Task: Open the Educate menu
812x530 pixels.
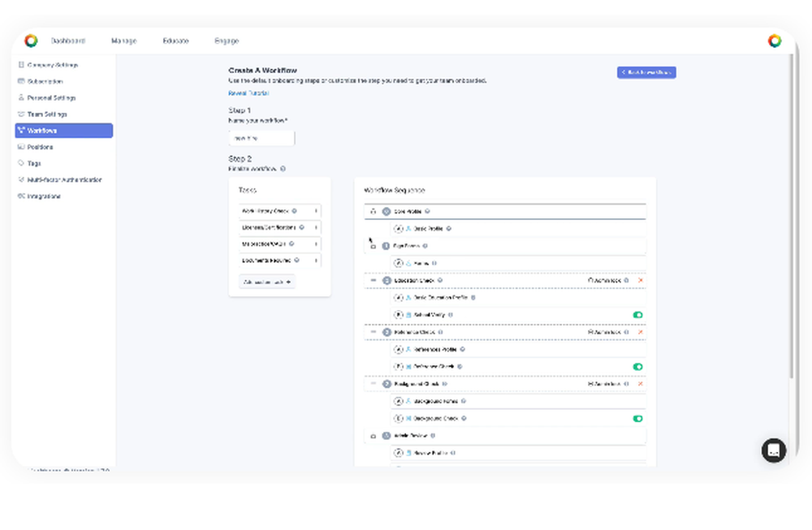Action: point(175,41)
